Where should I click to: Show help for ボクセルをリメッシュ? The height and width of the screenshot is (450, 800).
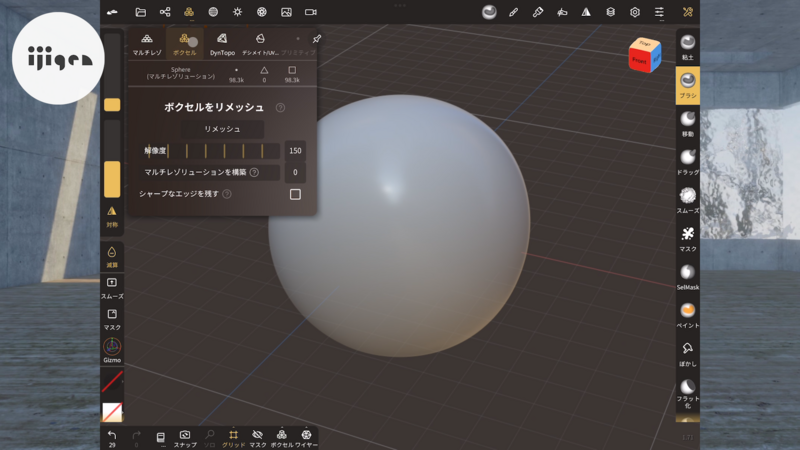280,108
